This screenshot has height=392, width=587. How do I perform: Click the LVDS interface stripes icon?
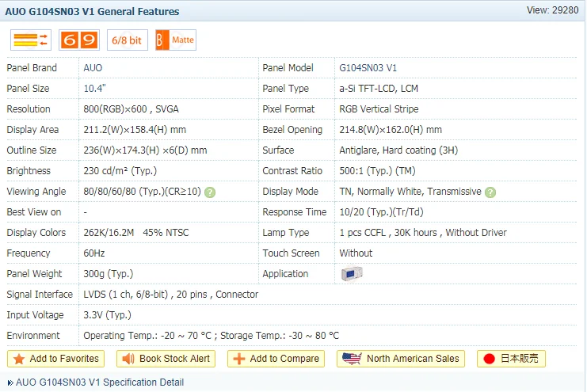pos(31,40)
